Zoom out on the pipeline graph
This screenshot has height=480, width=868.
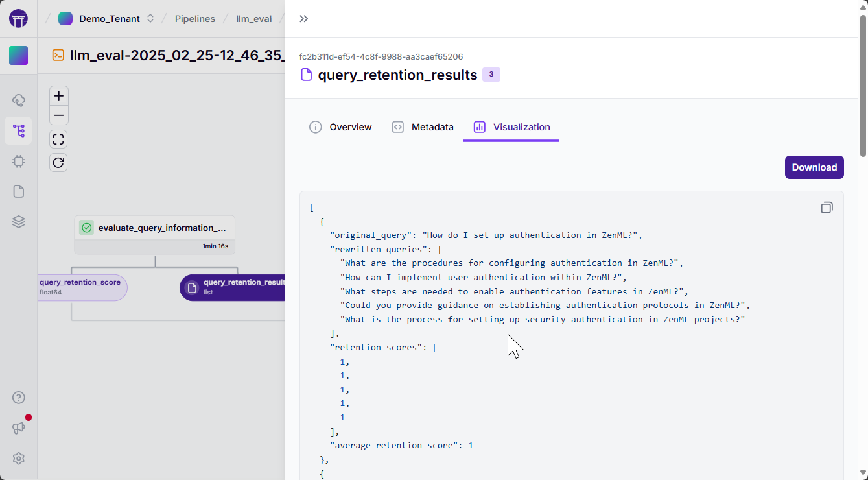59,115
